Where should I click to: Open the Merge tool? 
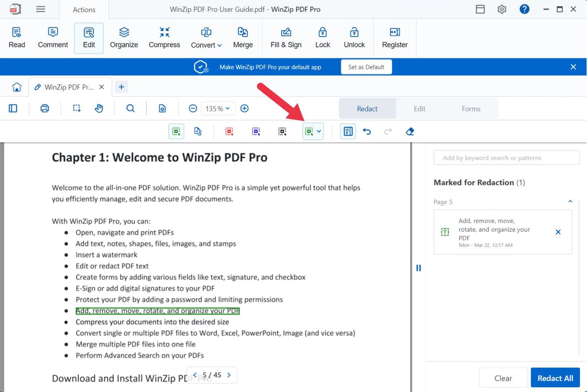(243, 38)
